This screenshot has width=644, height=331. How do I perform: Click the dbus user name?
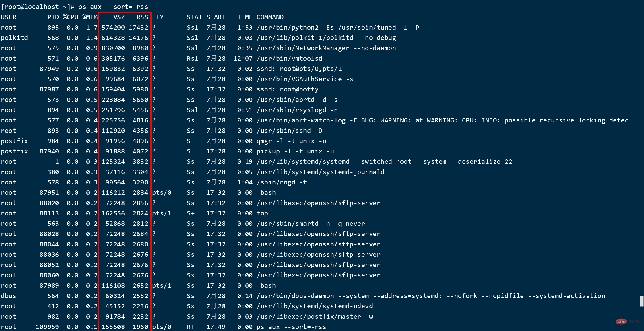pos(9,296)
